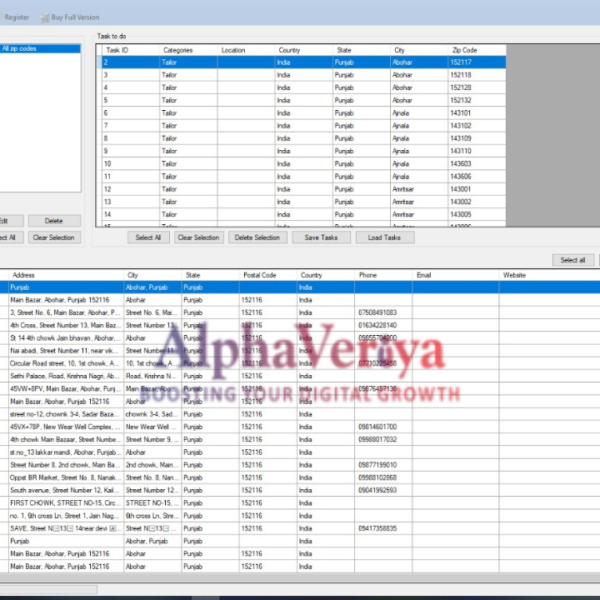Select result row with phone 07508491083

pyautogui.click(x=300, y=313)
